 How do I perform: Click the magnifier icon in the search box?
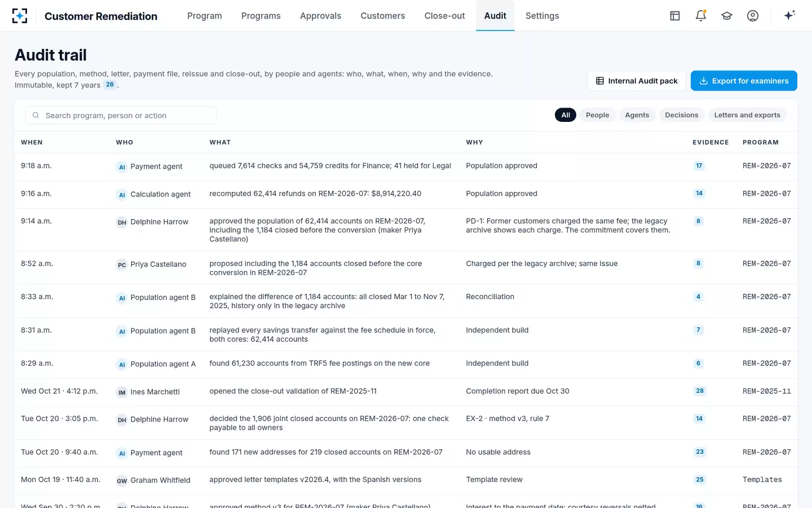36,115
